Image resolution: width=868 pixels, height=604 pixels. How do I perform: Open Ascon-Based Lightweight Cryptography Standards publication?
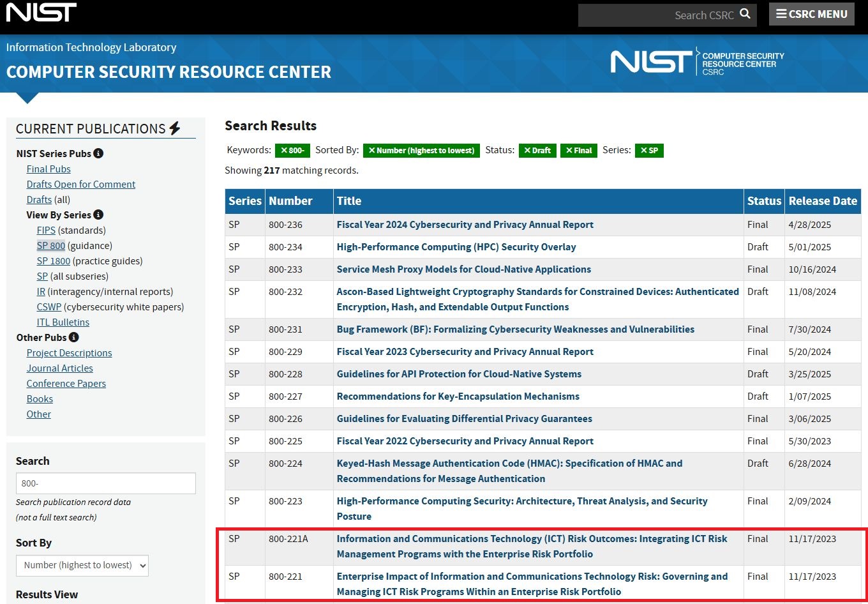538,299
